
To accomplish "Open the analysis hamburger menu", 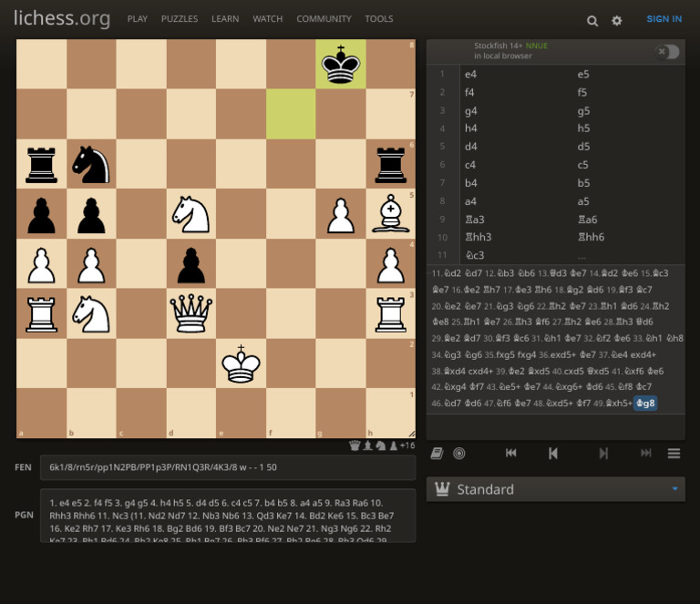I will (x=674, y=454).
